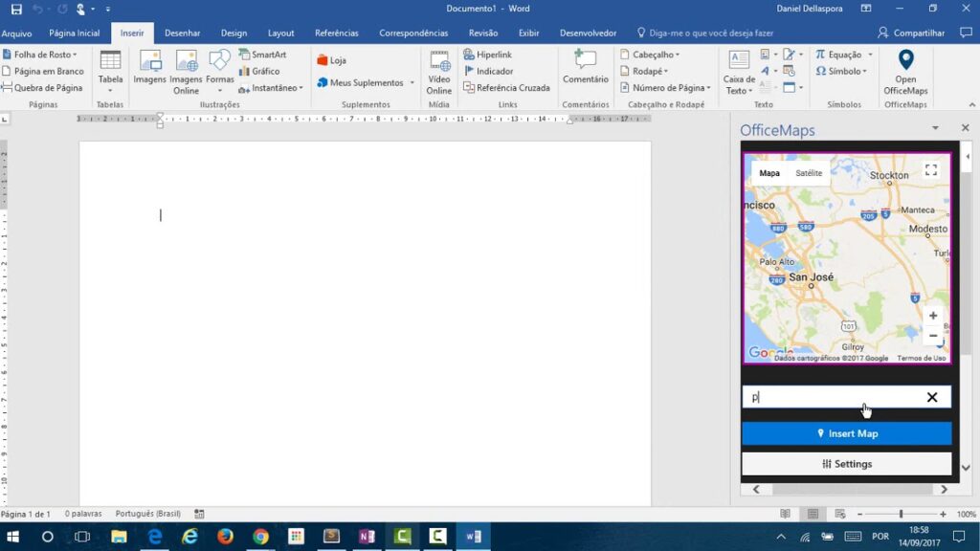This screenshot has width=980, height=551.
Task: Open the Arquivo menu
Action: tap(16, 33)
